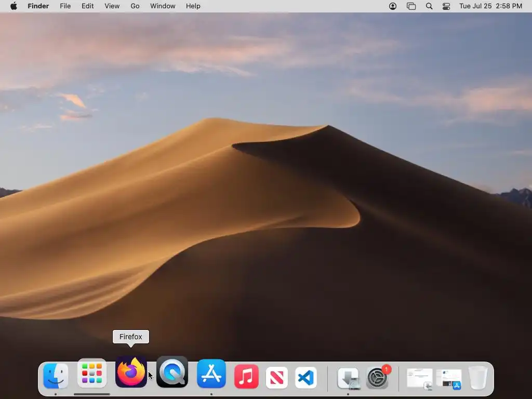Open the View menu
The width and height of the screenshot is (532, 399).
112,6
